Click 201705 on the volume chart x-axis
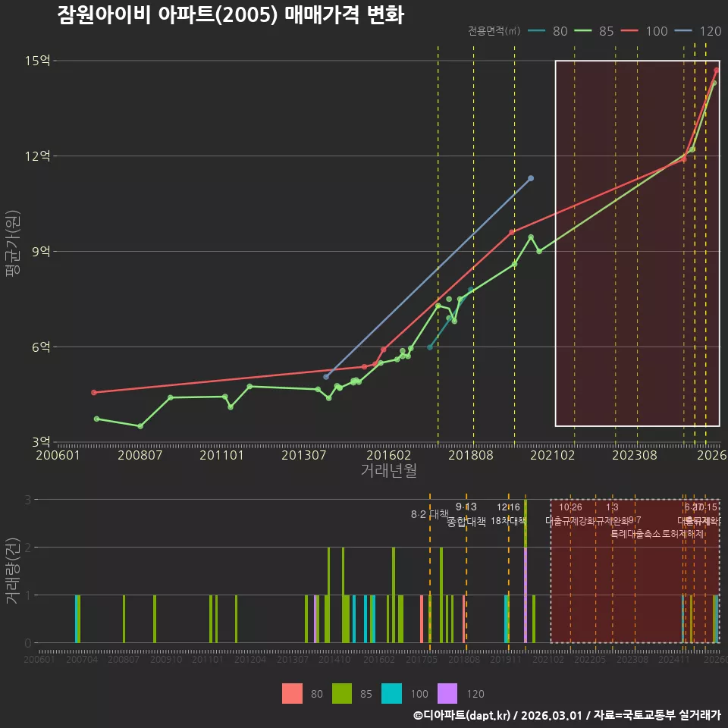 (x=422, y=659)
